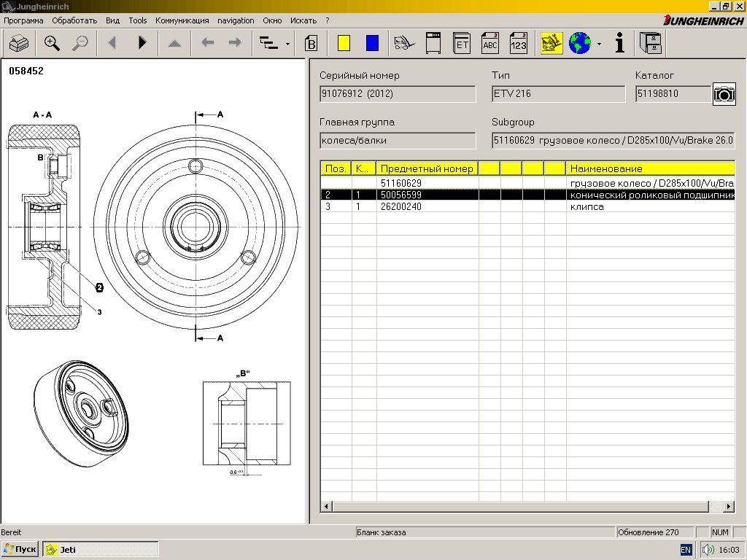The image size is (747, 560).
Task: Expand dropdown arrow next to globe
Action: pos(599,44)
